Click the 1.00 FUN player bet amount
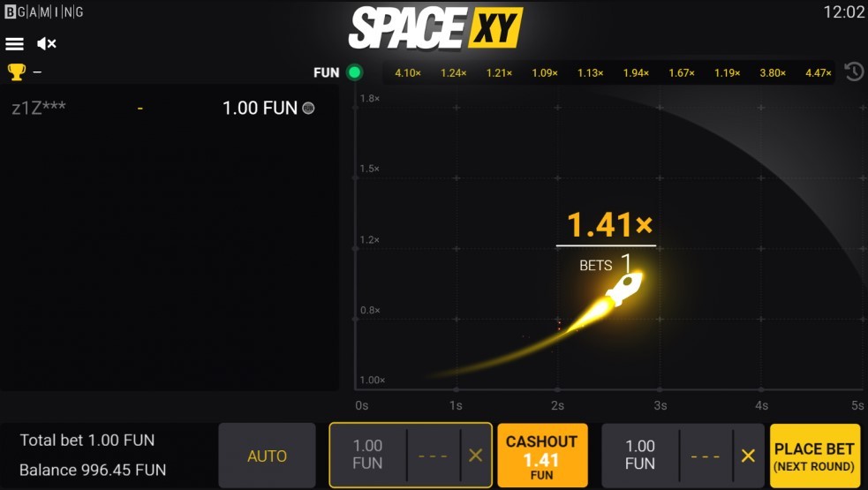868x490 pixels. (260, 108)
